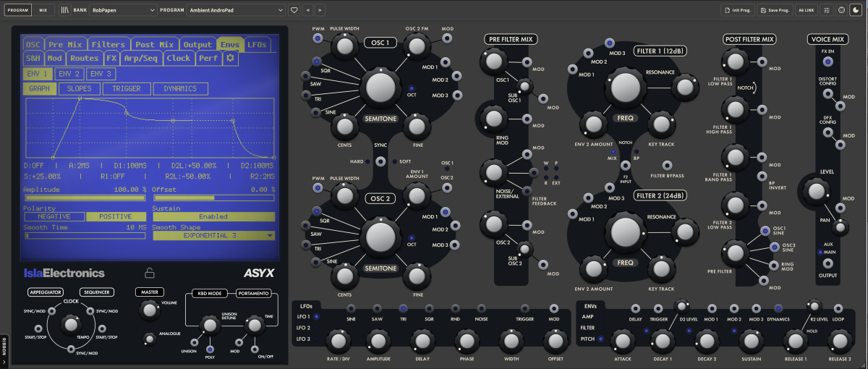Screen dimensions: 868x369
Task: Click the Offset bar in LCD
Action: point(214,197)
